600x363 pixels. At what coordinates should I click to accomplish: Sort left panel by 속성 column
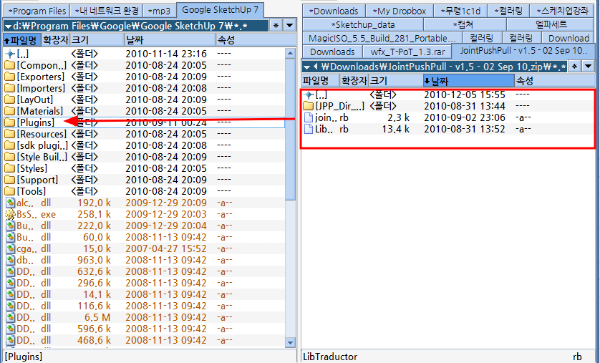(x=256, y=40)
